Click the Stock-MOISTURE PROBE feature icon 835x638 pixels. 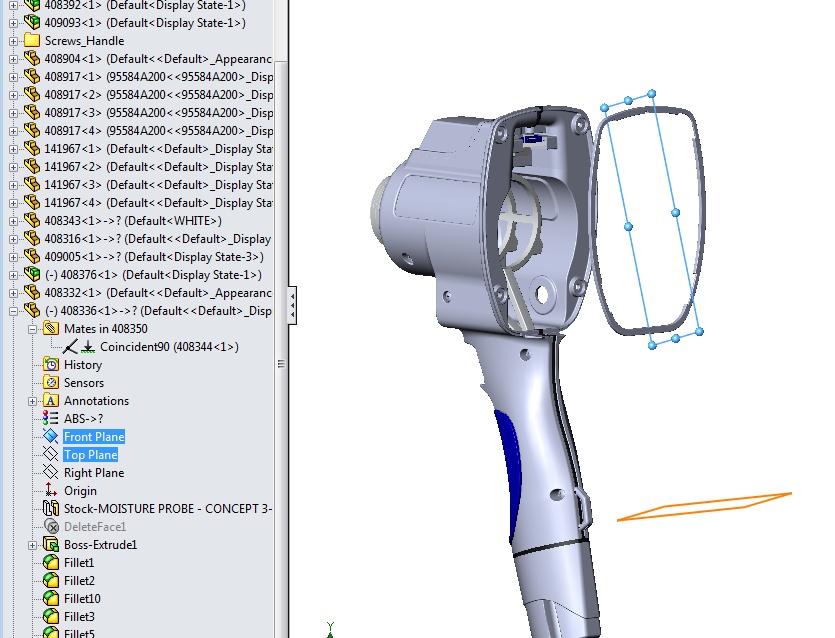[x=51, y=509]
